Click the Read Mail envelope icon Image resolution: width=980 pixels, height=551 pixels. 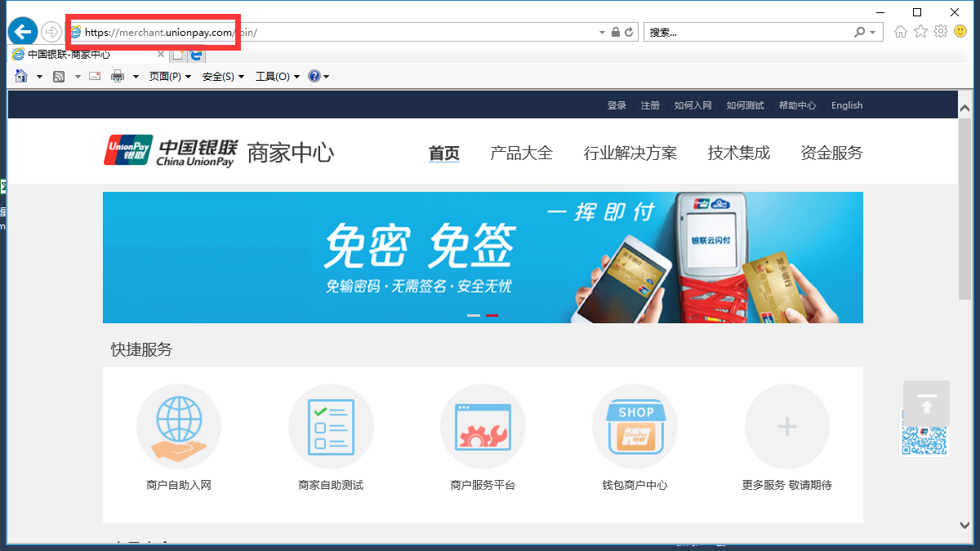tap(95, 76)
